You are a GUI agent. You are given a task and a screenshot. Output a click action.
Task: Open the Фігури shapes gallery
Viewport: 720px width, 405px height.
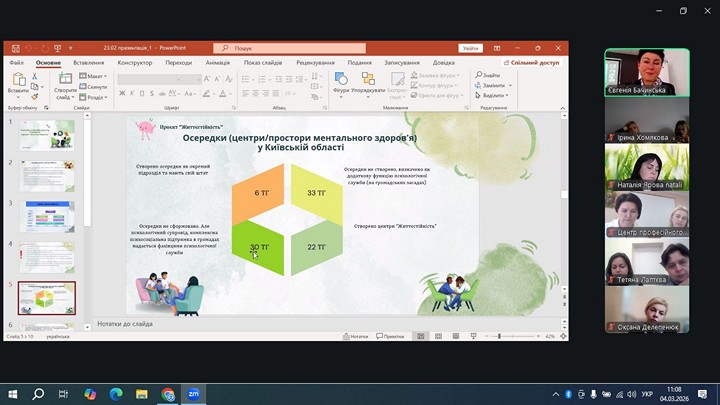(341, 81)
